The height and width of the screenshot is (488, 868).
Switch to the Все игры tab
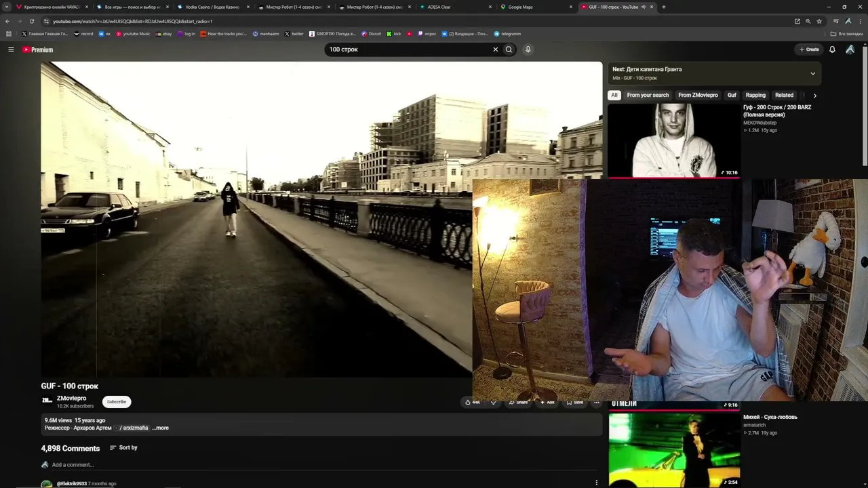(132, 7)
